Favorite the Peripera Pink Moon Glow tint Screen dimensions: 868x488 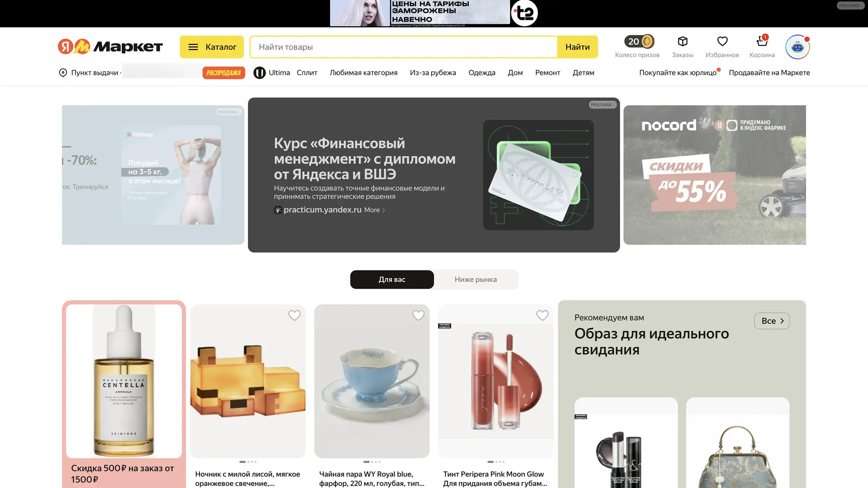pyautogui.click(x=542, y=315)
